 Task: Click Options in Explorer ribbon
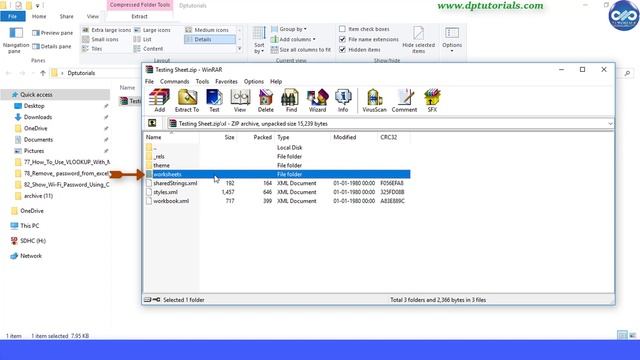coord(452,40)
